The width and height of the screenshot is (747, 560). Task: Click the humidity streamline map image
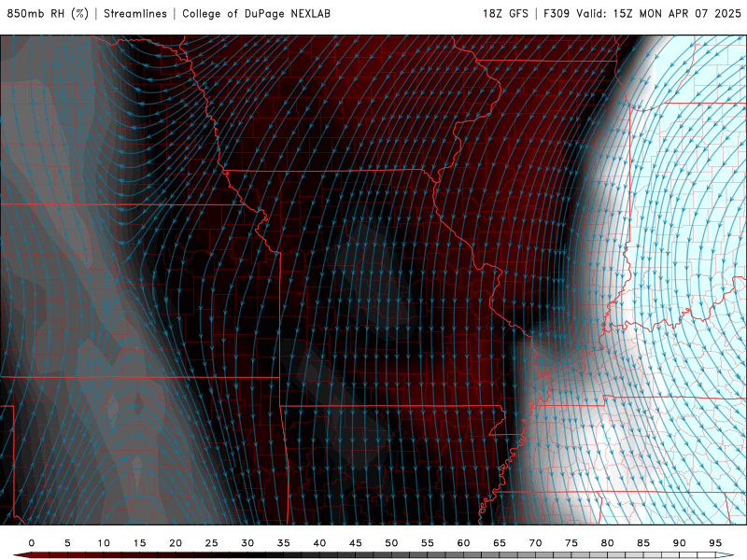click(373, 280)
